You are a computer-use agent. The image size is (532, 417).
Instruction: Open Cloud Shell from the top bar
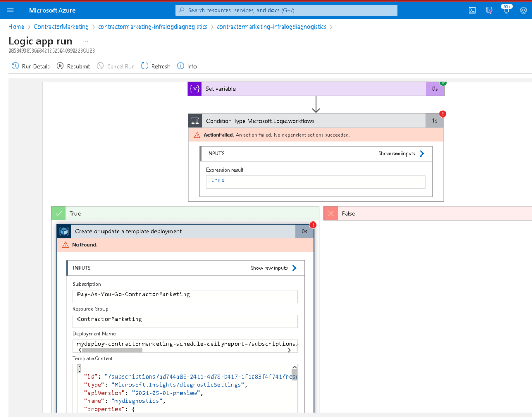point(472,10)
